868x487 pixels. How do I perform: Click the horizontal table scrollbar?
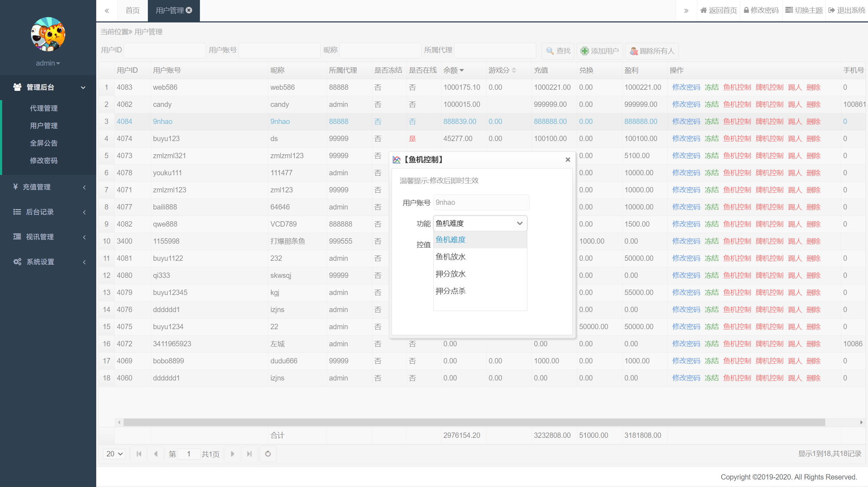(474, 422)
